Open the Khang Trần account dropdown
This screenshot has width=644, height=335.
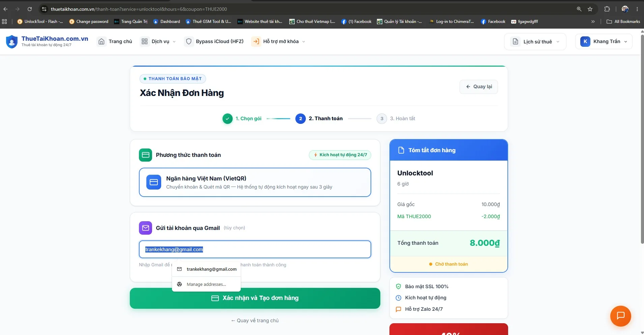point(604,41)
